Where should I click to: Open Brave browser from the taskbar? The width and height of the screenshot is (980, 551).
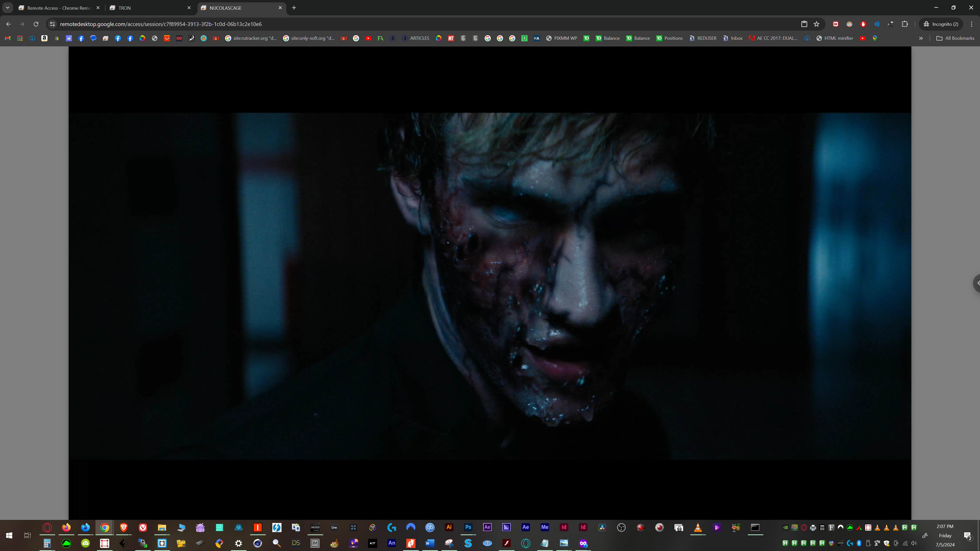(x=124, y=527)
